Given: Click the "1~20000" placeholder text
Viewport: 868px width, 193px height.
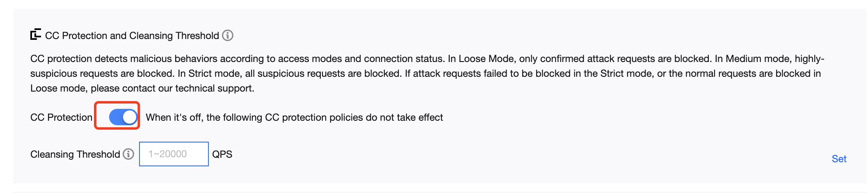Looking at the screenshot, I should coord(168,154).
